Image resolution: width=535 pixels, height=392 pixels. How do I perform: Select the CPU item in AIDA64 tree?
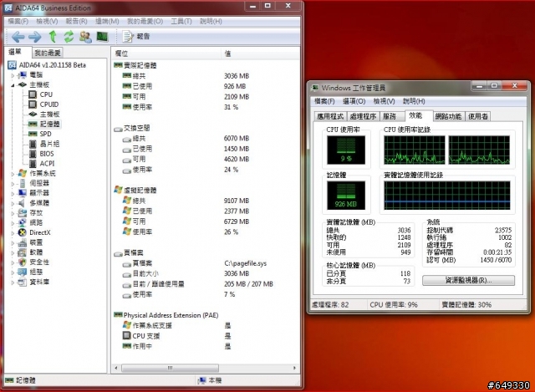(46, 94)
